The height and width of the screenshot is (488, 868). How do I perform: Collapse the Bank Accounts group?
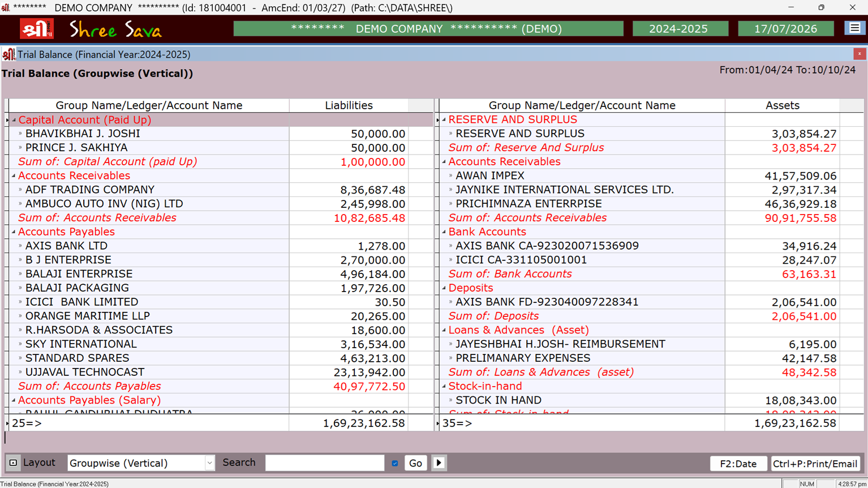444,232
